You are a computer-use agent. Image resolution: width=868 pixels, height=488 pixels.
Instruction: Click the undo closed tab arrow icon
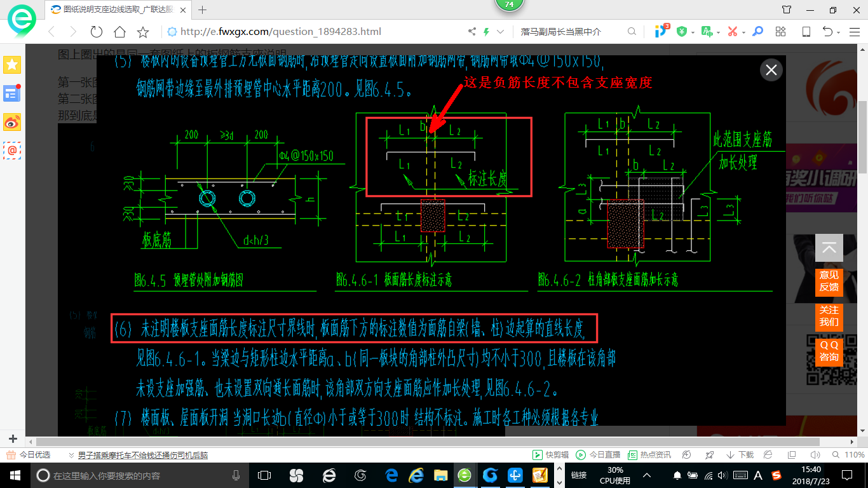(x=828, y=32)
